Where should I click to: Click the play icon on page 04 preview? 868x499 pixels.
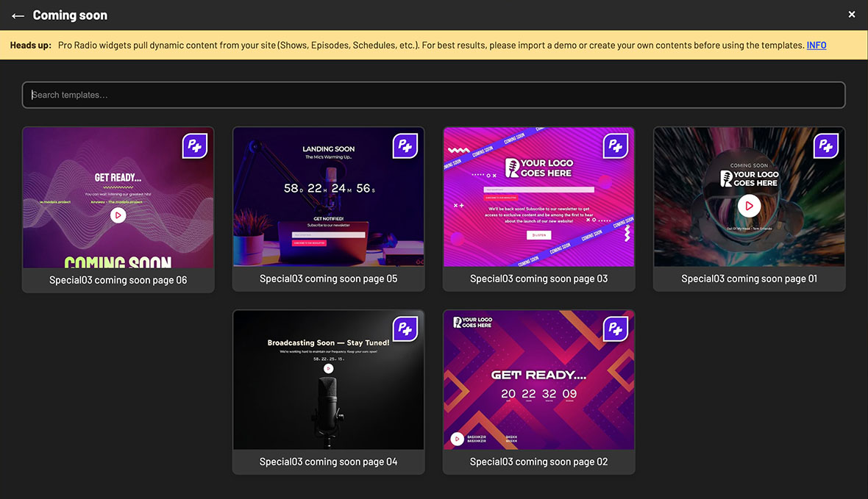pos(328,368)
